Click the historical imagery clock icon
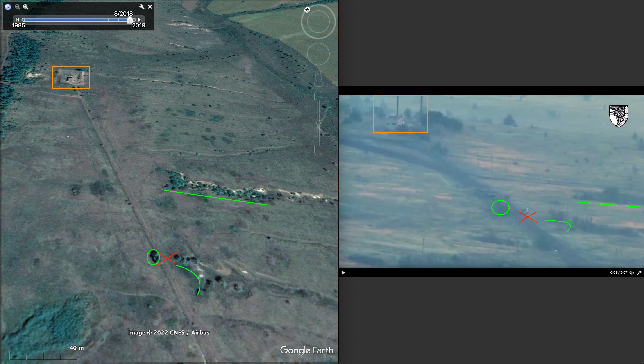The image size is (644, 364). tap(8, 7)
